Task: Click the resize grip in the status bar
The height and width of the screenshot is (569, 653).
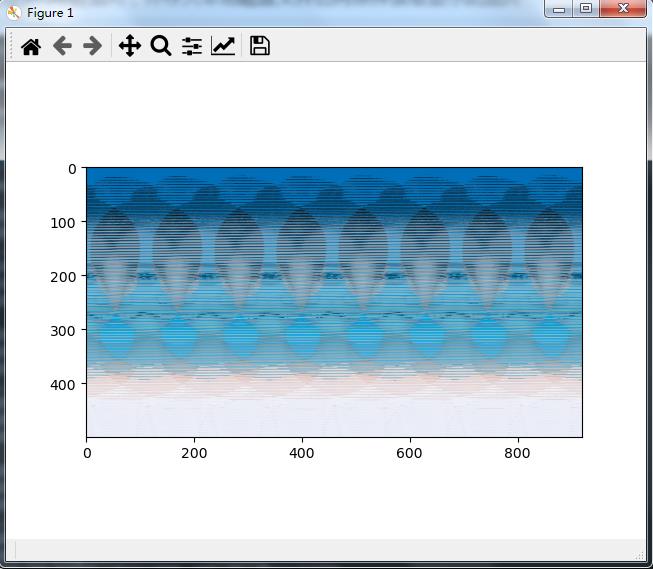Action: 640,556
